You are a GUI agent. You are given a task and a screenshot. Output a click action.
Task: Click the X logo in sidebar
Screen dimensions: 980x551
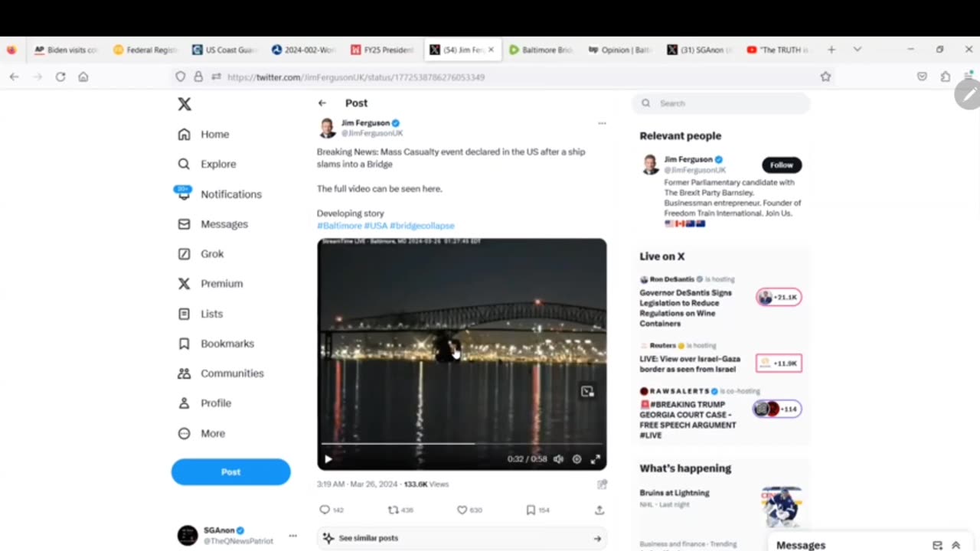(x=185, y=104)
